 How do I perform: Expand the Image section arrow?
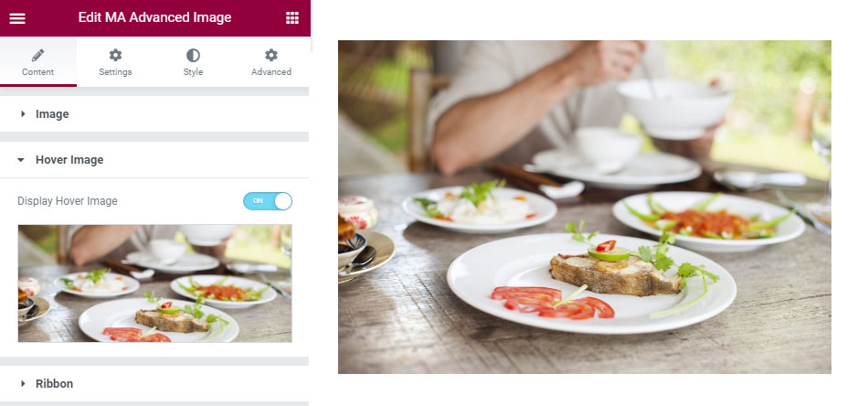point(23,114)
